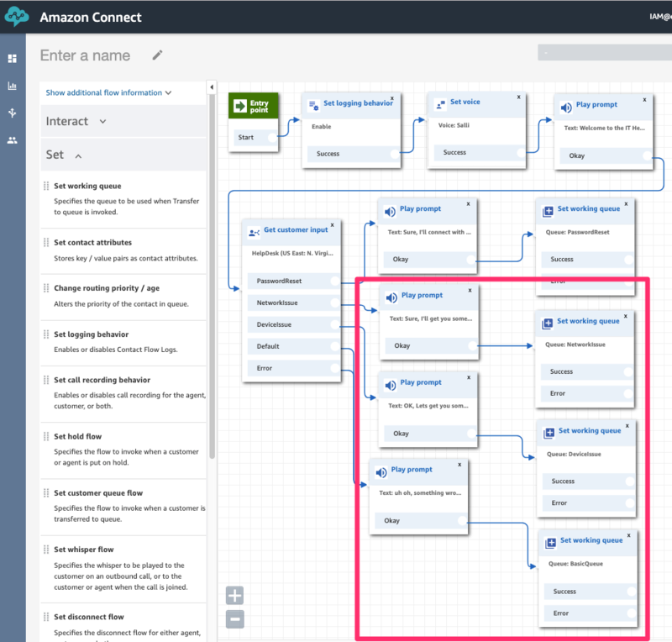Image resolution: width=672 pixels, height=642 pixels.
Task: Collapse the Set category
Action: point(123,155)
